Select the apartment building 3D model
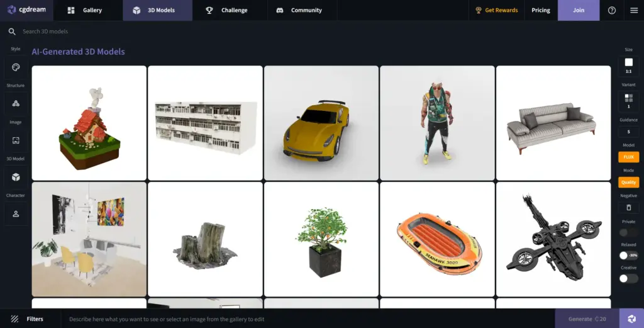The image size is (644, 328). tap(205, 123)
